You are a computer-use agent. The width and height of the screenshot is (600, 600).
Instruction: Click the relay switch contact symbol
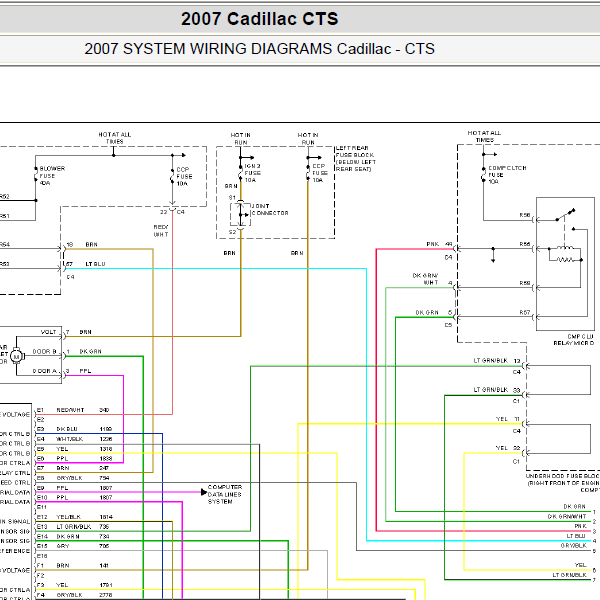pyautogui.click(x=566, y=215)
